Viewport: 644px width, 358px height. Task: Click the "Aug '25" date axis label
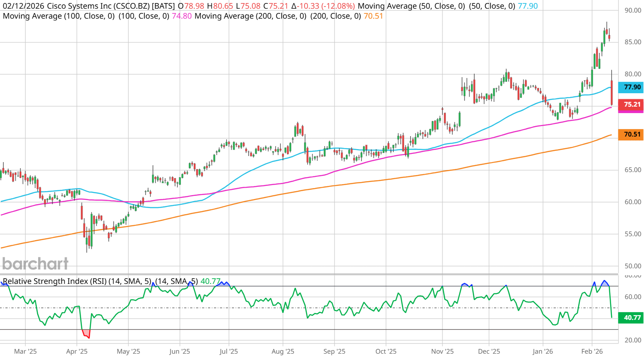pos(283,351)
